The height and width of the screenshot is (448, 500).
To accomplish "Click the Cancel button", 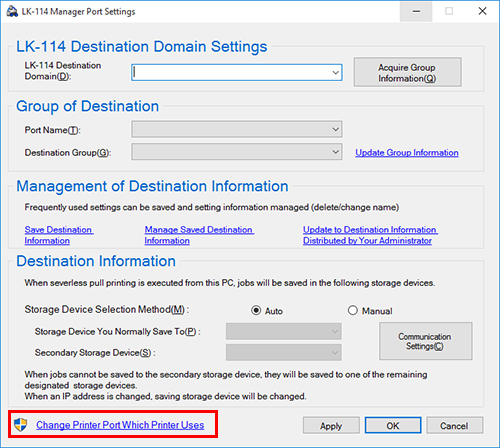I will (x=454, y=425).
